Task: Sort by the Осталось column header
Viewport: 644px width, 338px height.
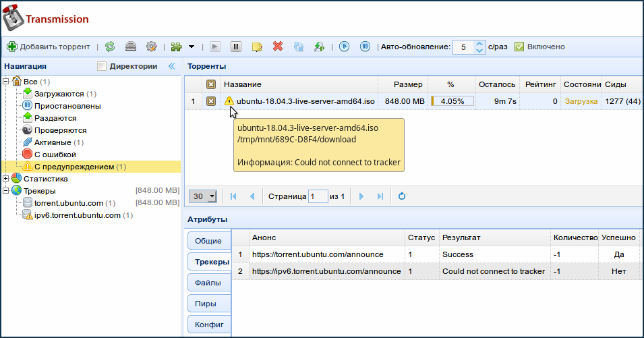Action: coord(498,84)
